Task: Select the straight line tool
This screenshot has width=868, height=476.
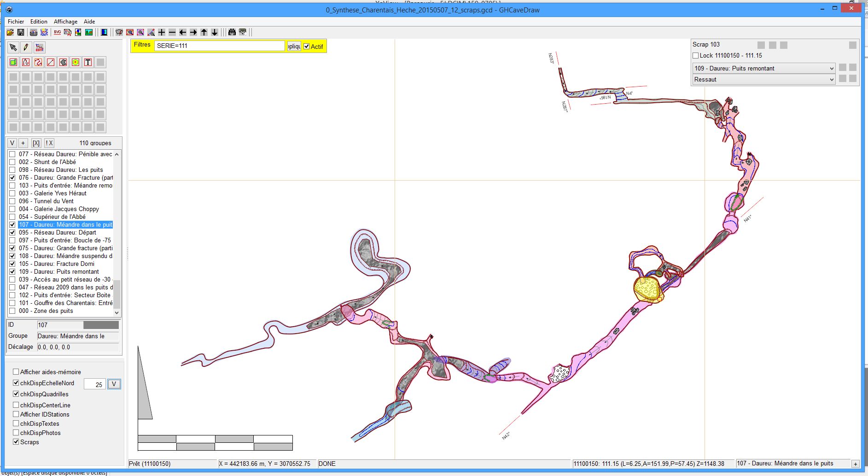Action: point(51,62)
